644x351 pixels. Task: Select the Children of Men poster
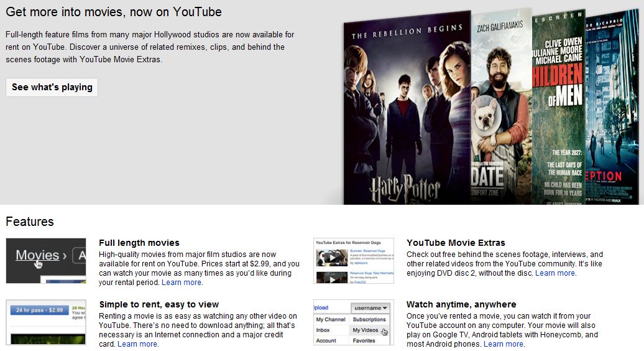click(x=559, y=107)
